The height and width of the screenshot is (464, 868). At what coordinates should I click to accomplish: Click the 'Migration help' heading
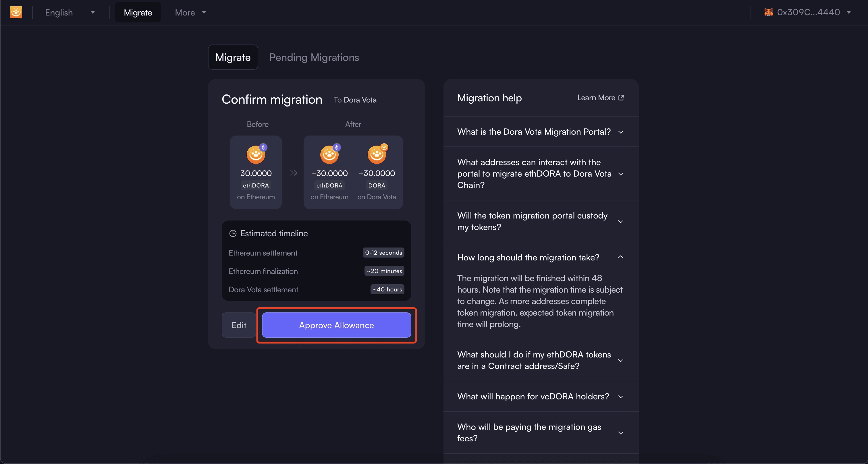[x=489, y=98]
